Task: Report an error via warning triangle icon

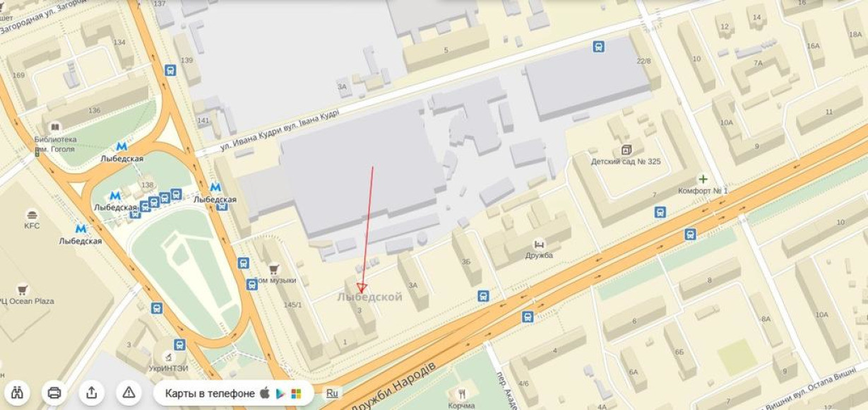Action: [129, 392]
